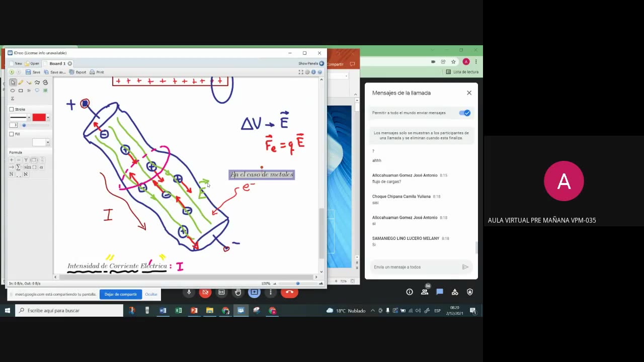This screenshot has height=362, width=644.
Task: Insert the alpha Greek letter
Action: pos(41,167)
